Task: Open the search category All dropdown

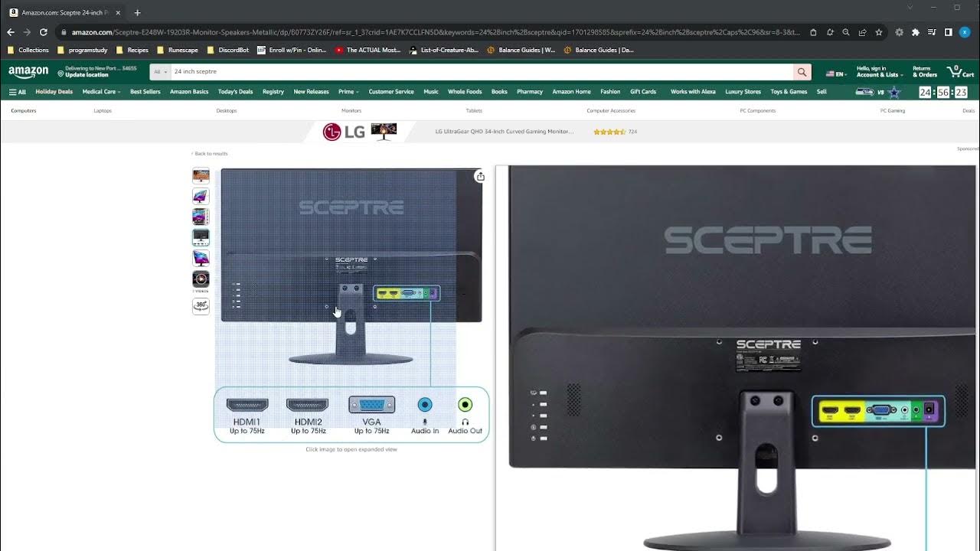Action: click(x=160, y=71)
